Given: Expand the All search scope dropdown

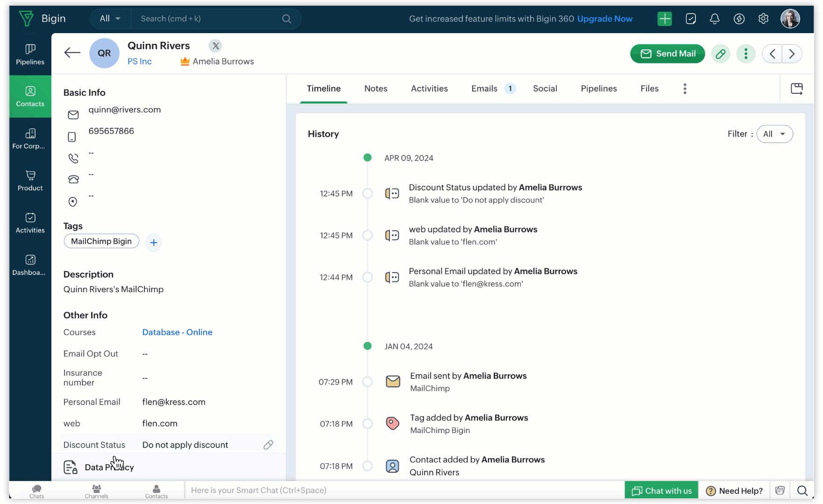Looking at the screenshot, I should tap(110, 19).
